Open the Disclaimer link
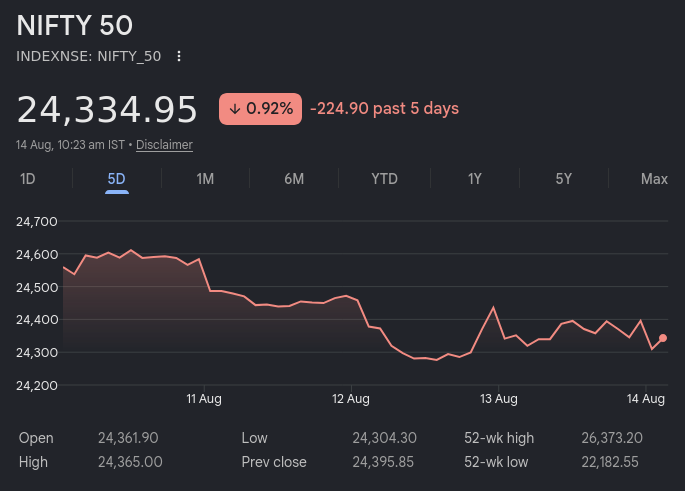This screenshot has height=491, width=685. [164, 145]
